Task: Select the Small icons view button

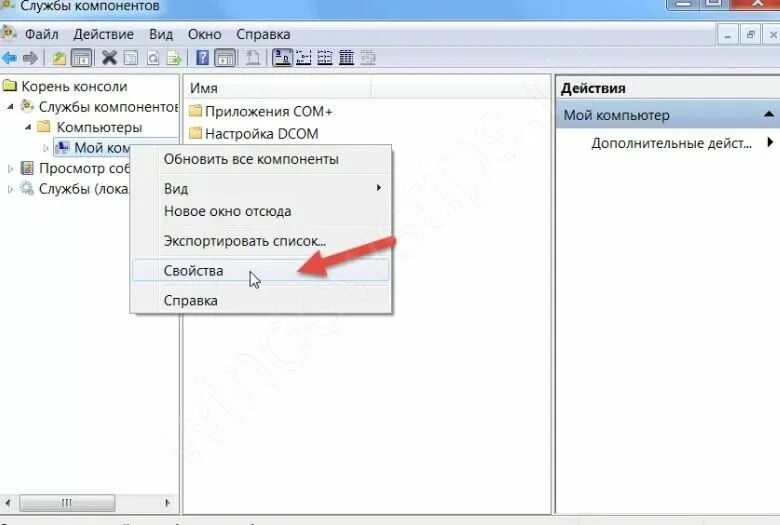Action: coord(303,58)
